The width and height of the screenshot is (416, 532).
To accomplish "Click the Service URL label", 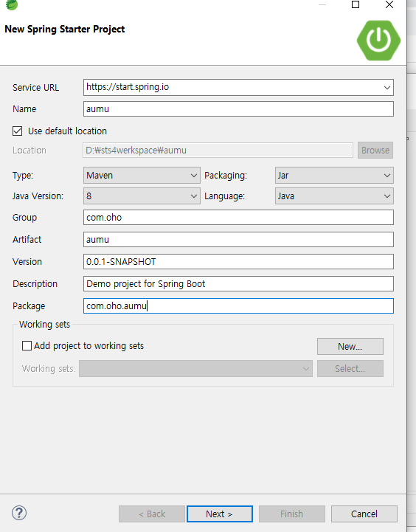I will tap(35, 88).
